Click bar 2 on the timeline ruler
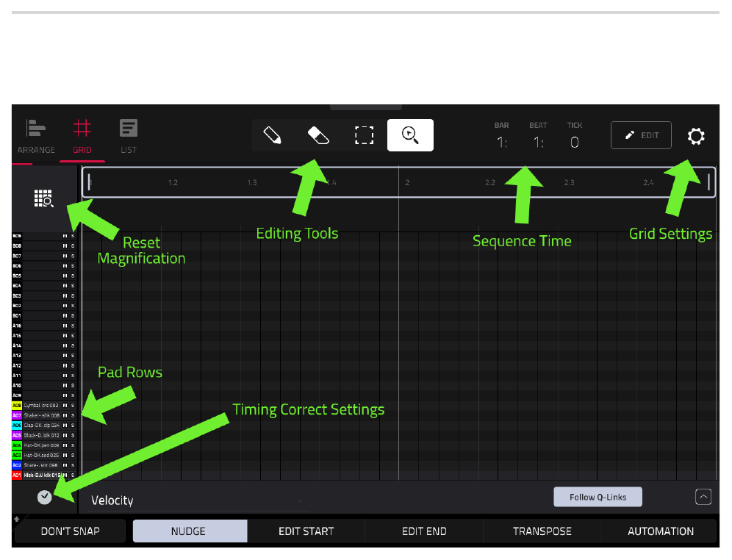 pos(407,182)
